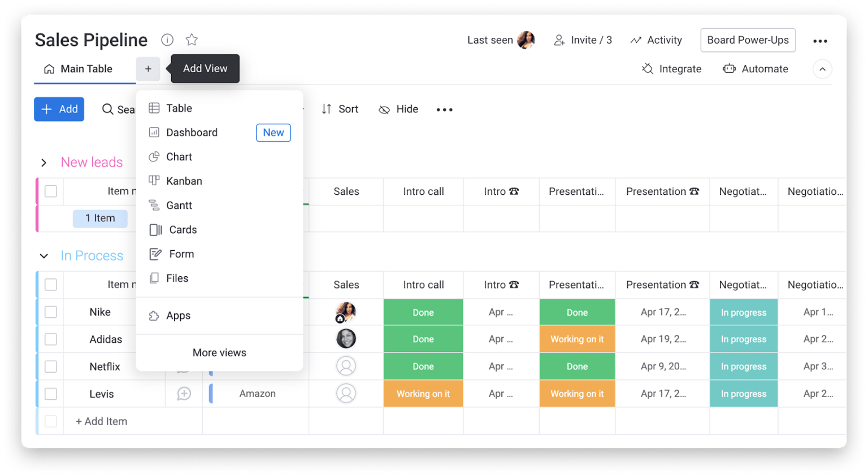Choose the Cards view

click(x=181, y=229)
